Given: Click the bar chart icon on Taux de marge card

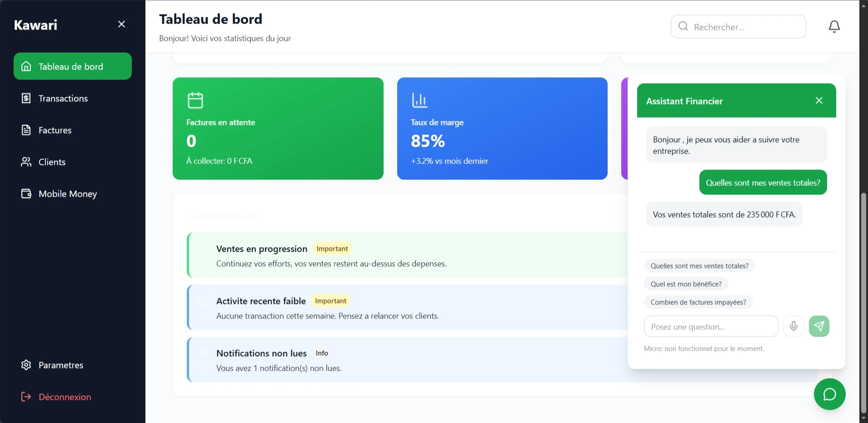Looking at the screenshot, I should coord(419,100).
